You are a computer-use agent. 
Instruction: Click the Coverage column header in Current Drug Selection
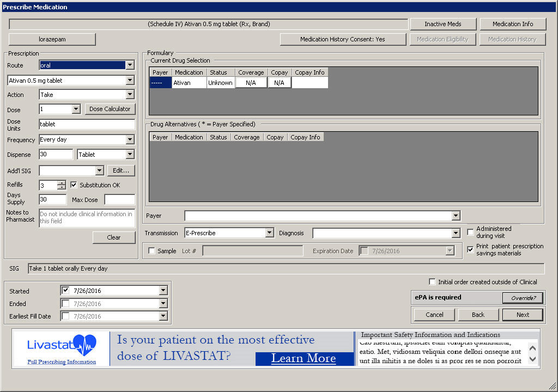[x=251, y=72]
